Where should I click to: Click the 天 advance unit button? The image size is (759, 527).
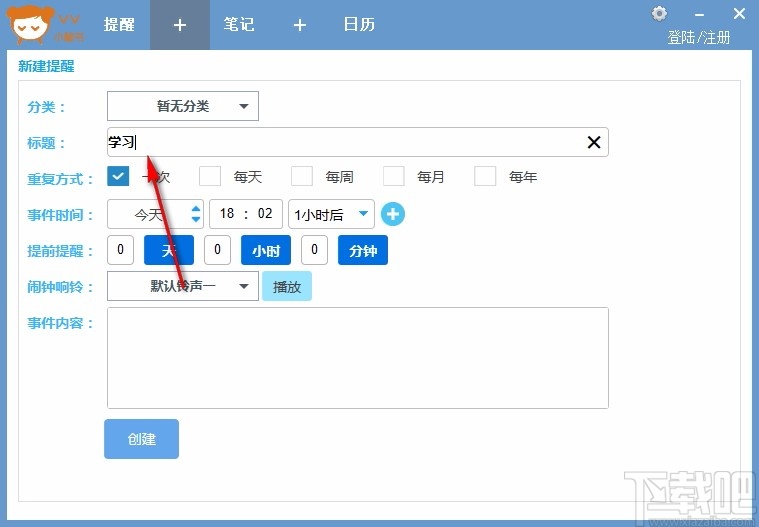pyautogui.click(x=169, y=250)
